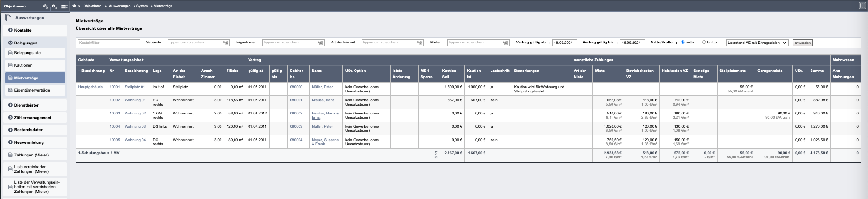The image size is (868, 199).
Task: Open the Leerstand-VE mit Ertragszielen dropdown
Action: 757,43
